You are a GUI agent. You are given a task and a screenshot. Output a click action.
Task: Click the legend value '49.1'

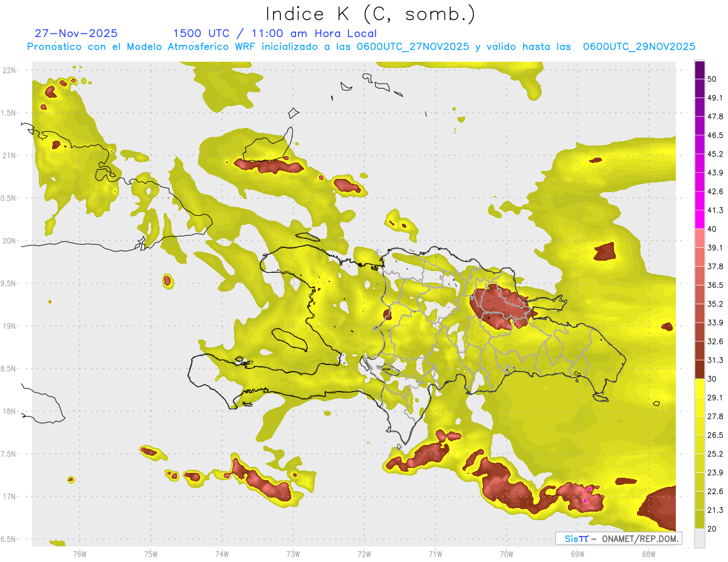tap(715, 98)
